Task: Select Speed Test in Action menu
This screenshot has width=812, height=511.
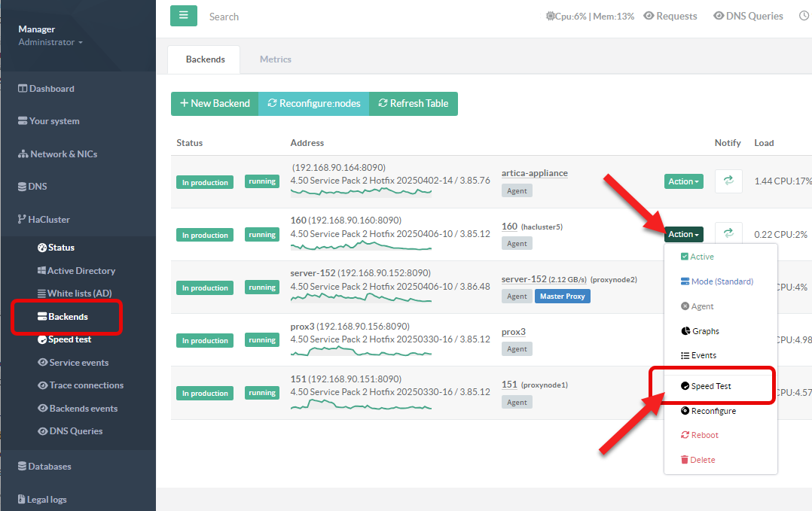Action: [x=711, y=386]
